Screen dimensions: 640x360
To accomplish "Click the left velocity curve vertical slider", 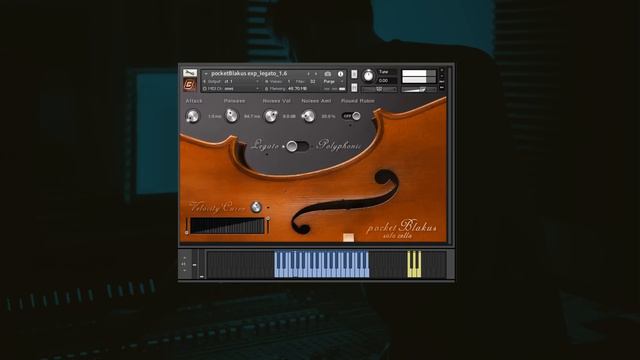I will point(187,226).
